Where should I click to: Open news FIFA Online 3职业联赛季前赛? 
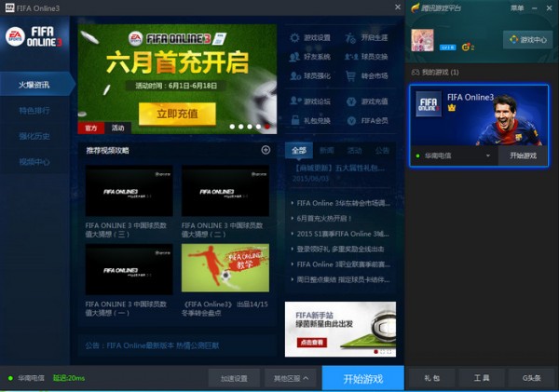click(343, 264)
